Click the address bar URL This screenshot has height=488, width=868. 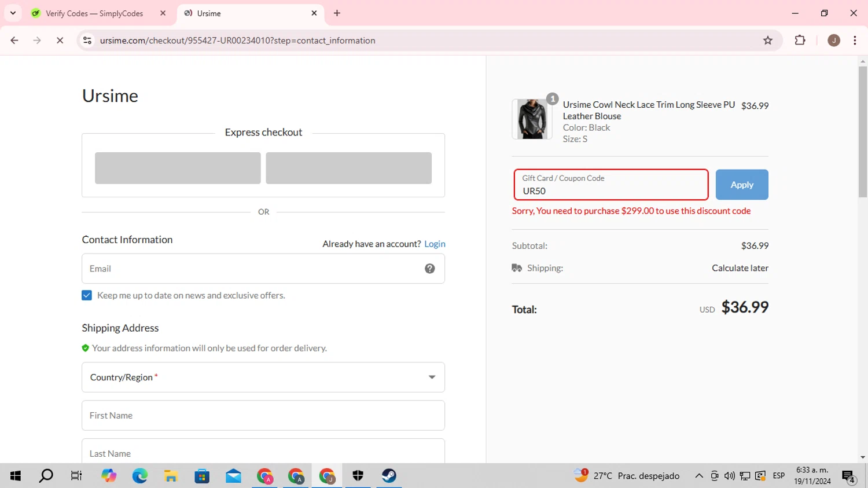click(x=237, y=41)
